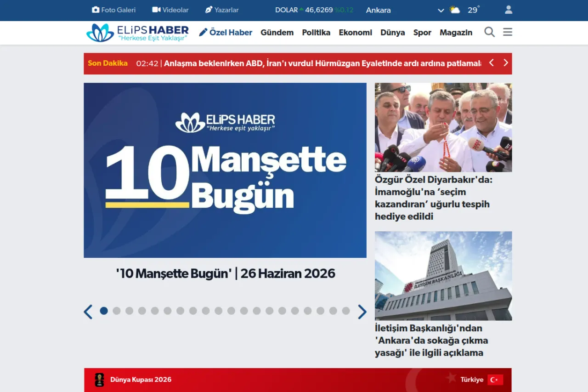Click the Türkiye label
This screenshot has width=588, height=392.
click(472, 380)
